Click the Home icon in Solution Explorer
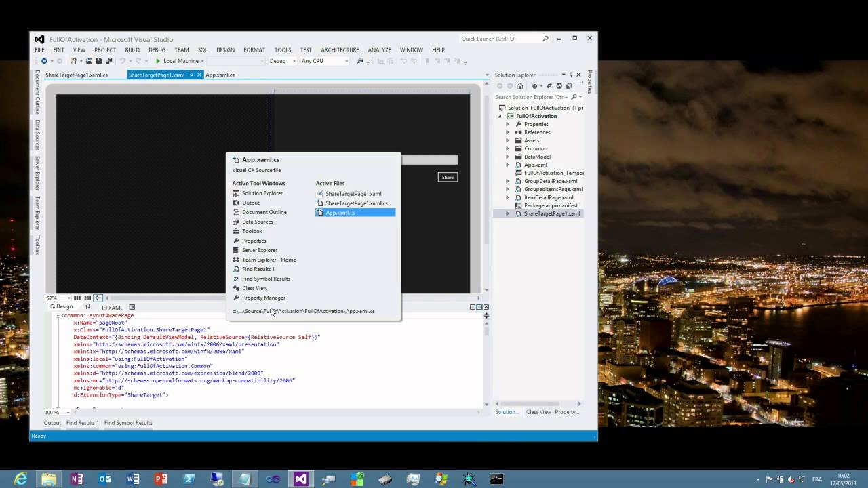This screenshot has width=868, height=488. [x=519, y=86]
